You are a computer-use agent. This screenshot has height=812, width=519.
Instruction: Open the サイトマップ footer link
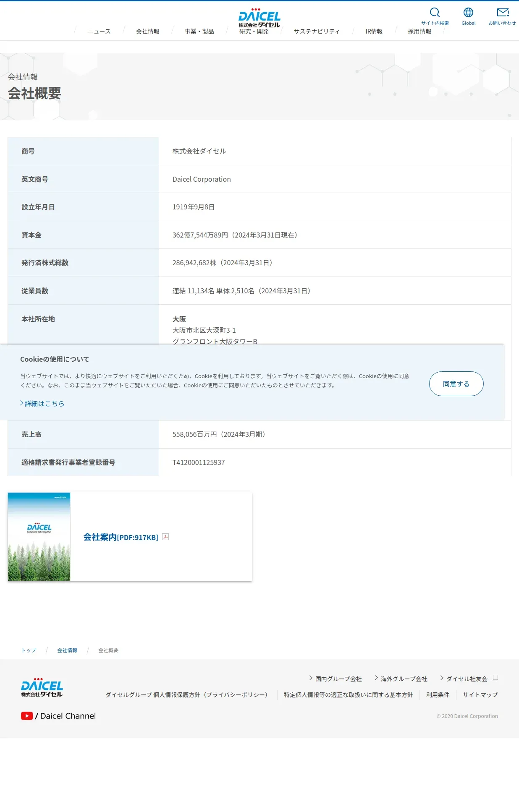pos(480,695)
